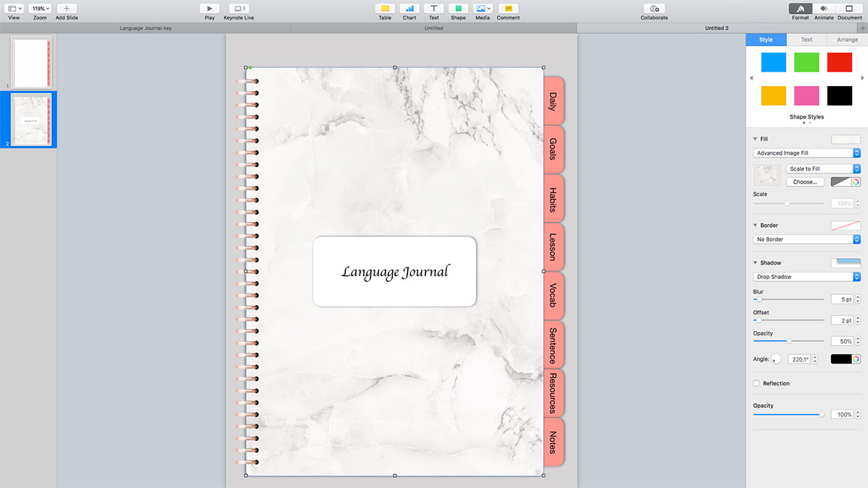The height and width of the screenshot is (488, 868).
Task: Select slide 1 thumbnail in navigator
Action: 31,62
